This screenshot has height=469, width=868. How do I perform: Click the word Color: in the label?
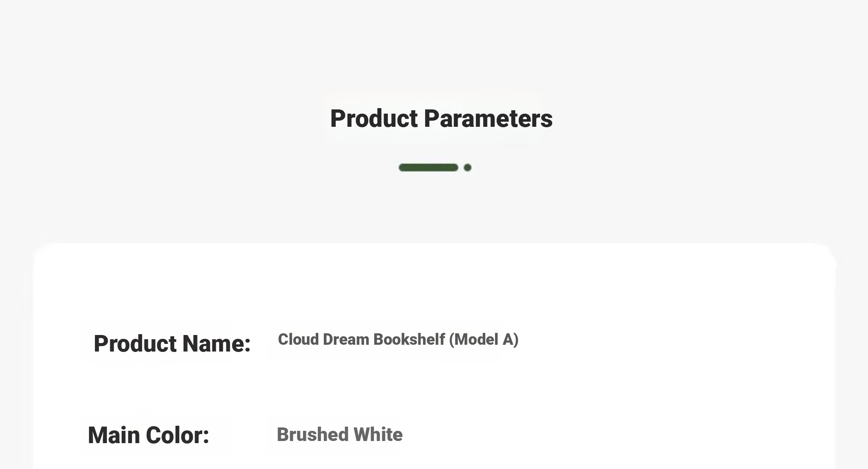178,435
